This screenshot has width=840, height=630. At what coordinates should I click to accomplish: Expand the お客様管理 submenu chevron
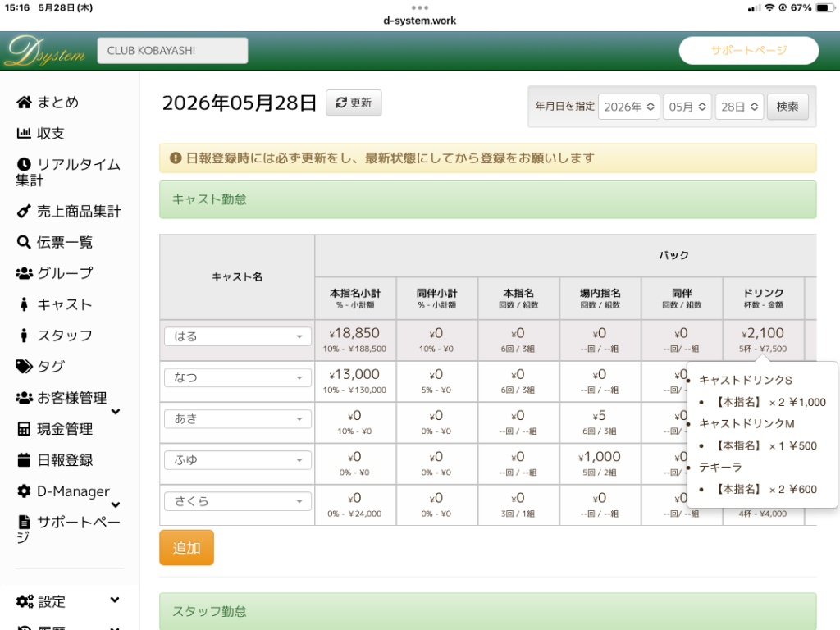pos(115,412)
